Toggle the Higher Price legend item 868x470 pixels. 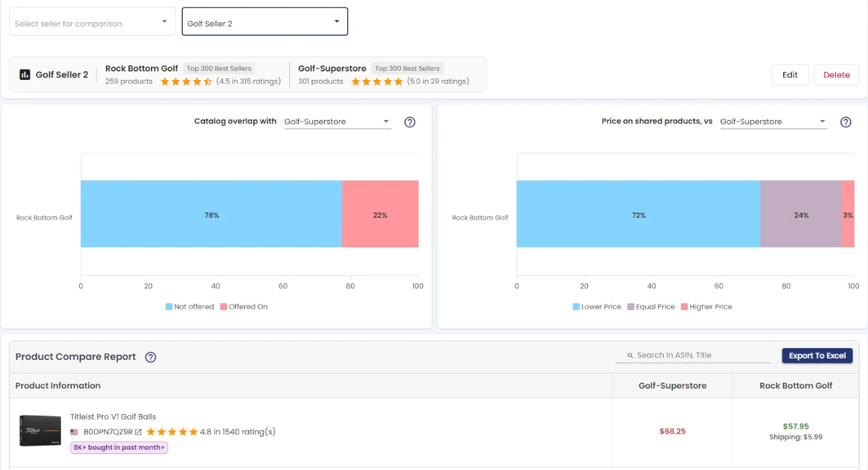pyautogui.click(x=707, y=306)
